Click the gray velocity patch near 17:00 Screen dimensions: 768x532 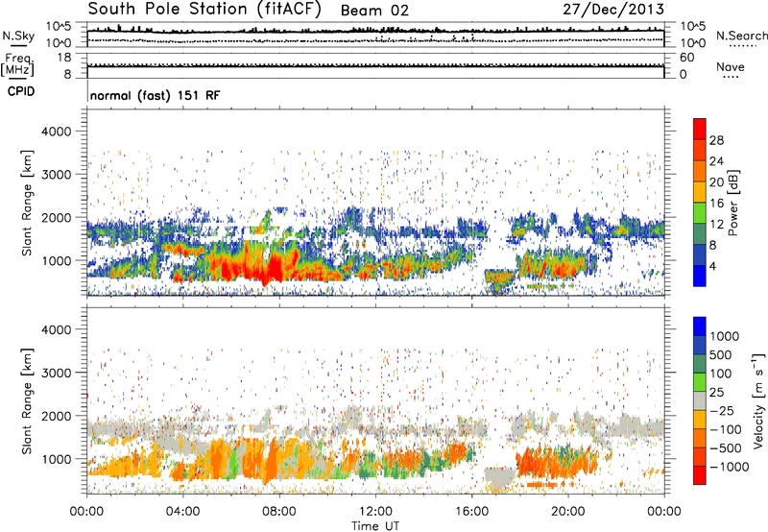499,475
